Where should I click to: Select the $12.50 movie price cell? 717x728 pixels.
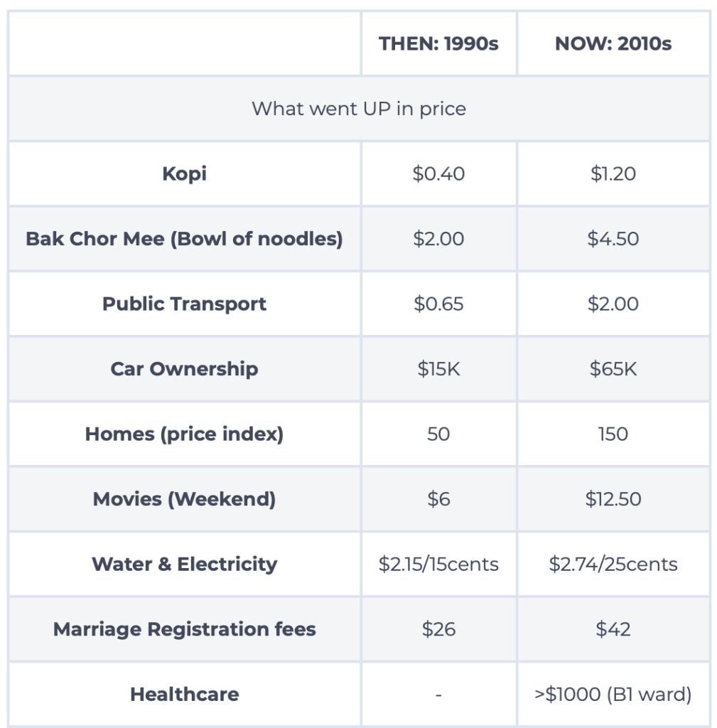(x=613, y=499)
